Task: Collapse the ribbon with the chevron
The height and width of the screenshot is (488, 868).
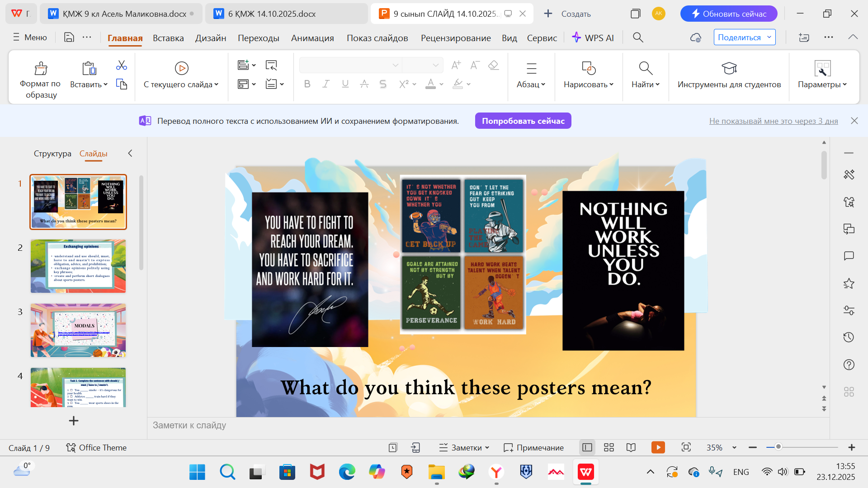Action: tap(853, 38)
